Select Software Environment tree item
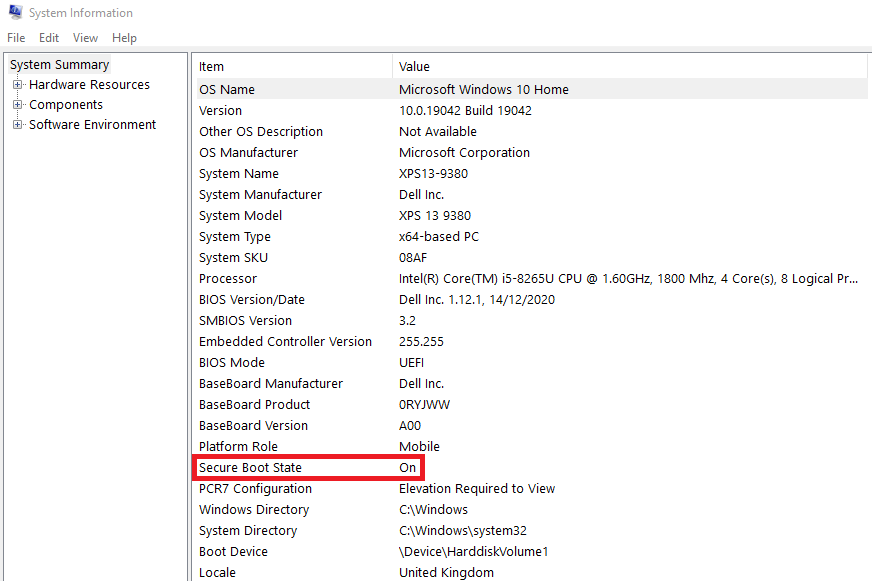 (92, 125)
